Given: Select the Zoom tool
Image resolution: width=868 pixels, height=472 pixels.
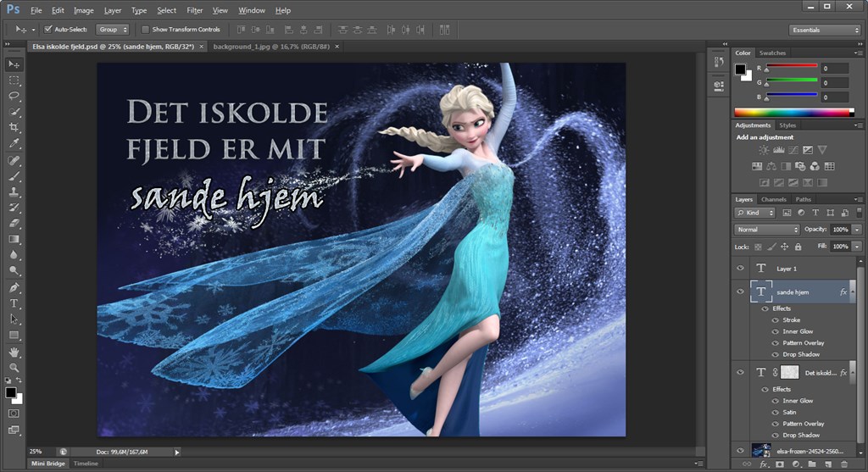Looking at the screenshot, I should click(x=14, y=368).
